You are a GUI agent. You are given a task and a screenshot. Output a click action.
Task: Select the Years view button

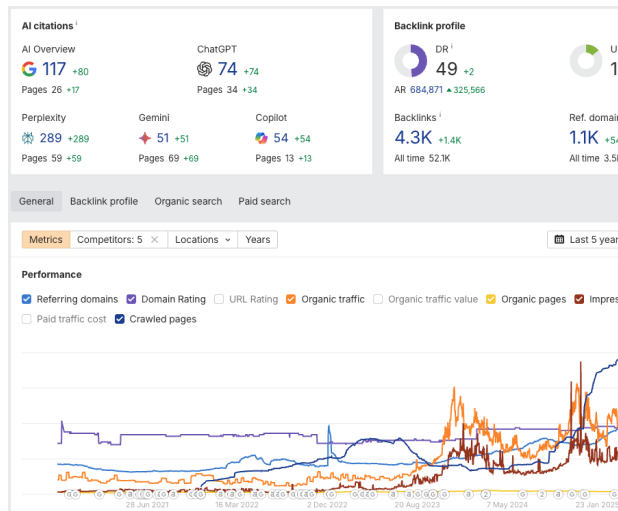[x=258, y=240]
